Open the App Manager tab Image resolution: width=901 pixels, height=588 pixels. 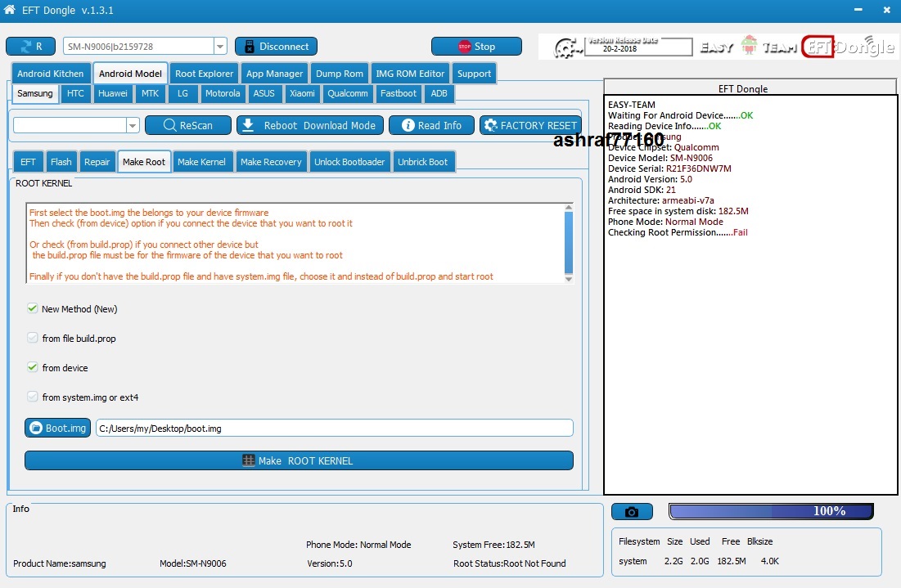pyautogui.click(x=275, y=74)
